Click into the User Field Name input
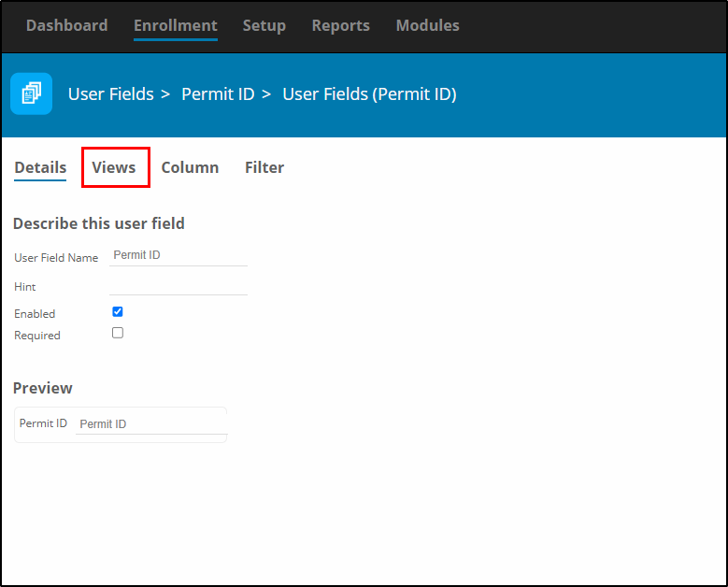This screenshot has height=587, width=728. pyautogui.click(x=178, y=255)
